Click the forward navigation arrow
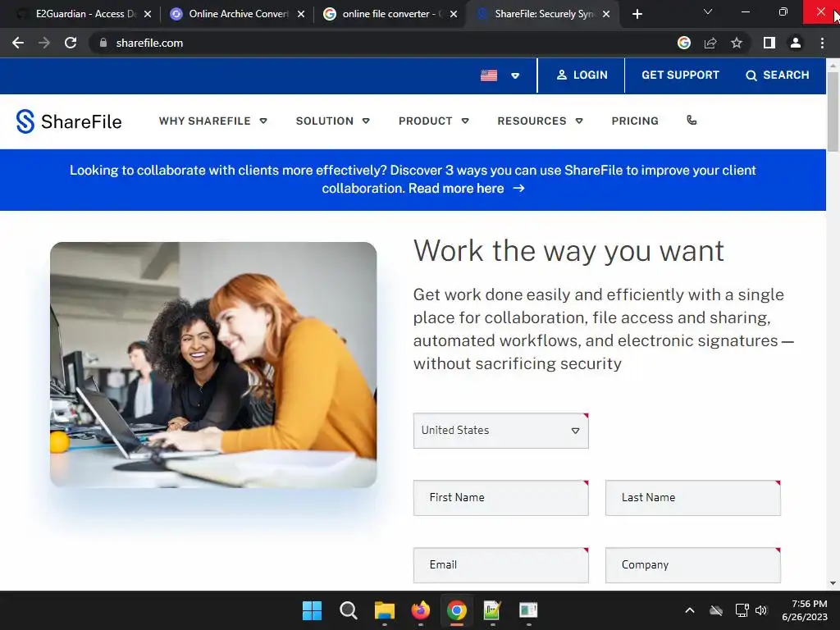The width and height of the screenshot is (840, 630). point(44,43)
